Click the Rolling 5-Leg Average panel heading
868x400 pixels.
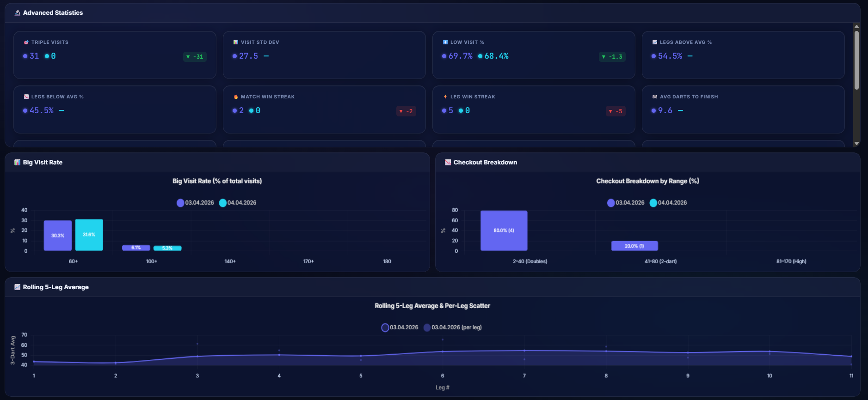[56, 287]
